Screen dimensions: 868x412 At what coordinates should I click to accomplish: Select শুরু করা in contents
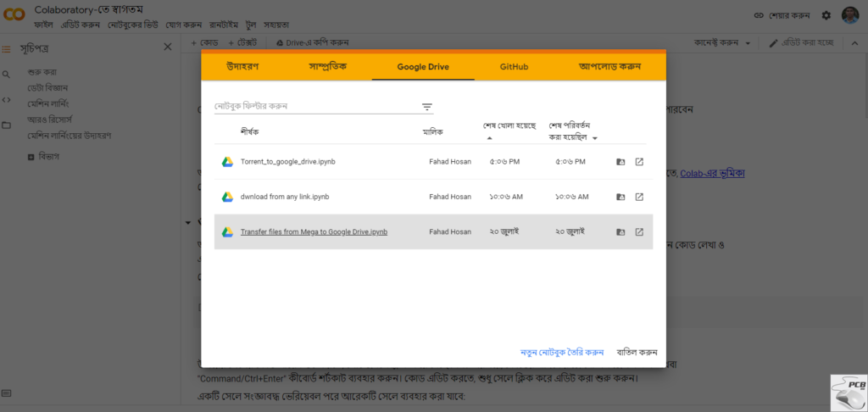pos(42,72)
